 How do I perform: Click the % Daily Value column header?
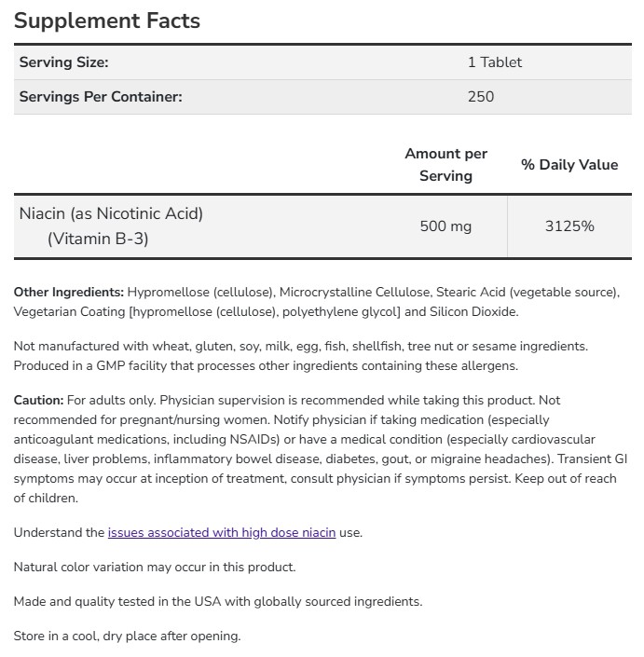click(x=569, y=164)
